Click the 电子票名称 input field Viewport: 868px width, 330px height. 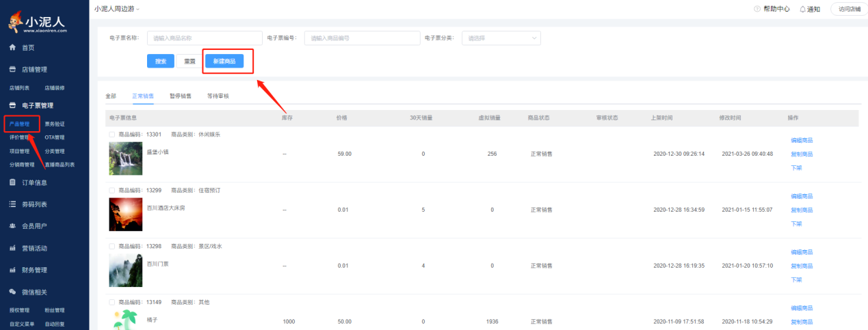[205, 38]
